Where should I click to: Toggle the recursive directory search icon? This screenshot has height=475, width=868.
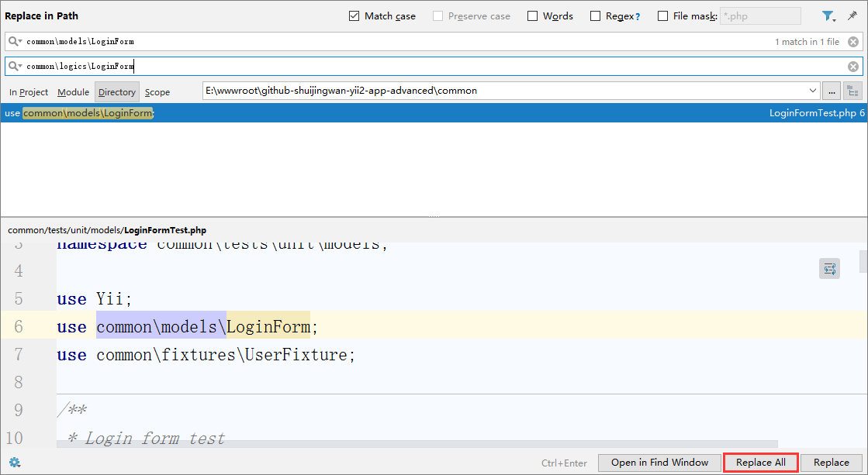(x=852, y=91)
